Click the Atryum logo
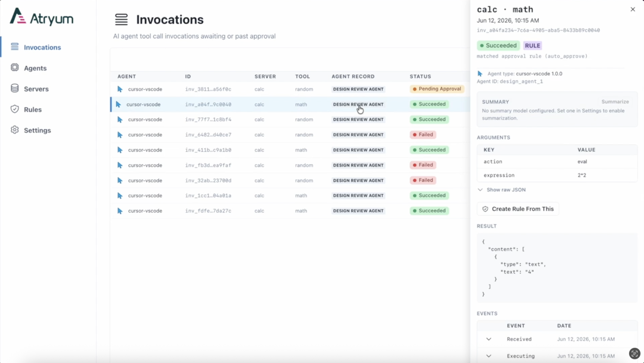This screenshot has height=363, width=644. [42, 17]
